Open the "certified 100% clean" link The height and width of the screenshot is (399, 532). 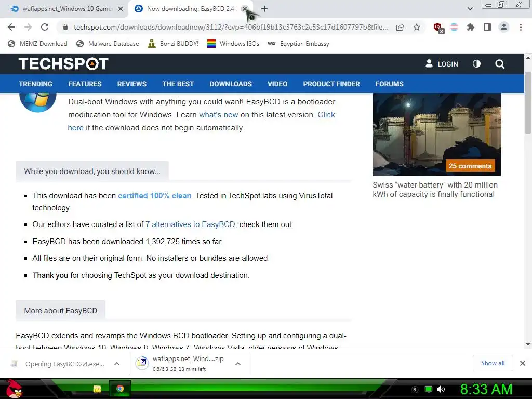154,196
